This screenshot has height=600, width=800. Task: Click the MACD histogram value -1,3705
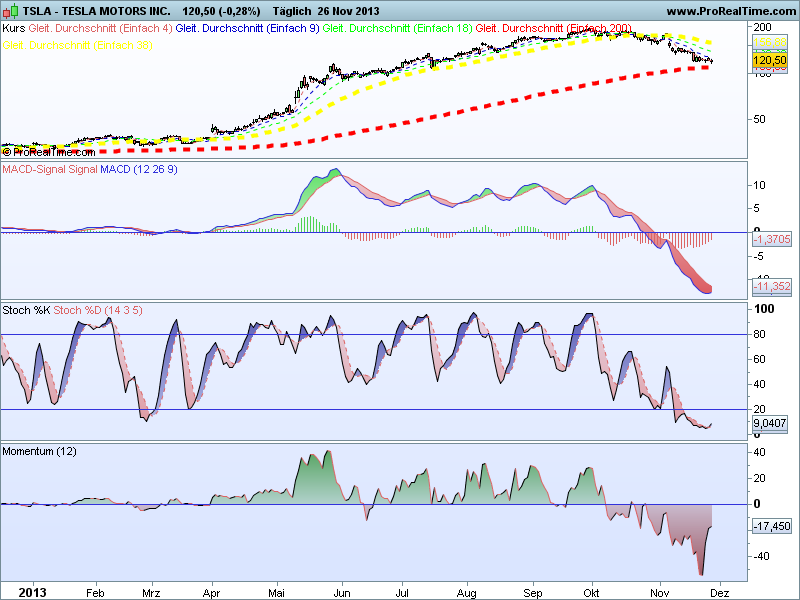771,239
